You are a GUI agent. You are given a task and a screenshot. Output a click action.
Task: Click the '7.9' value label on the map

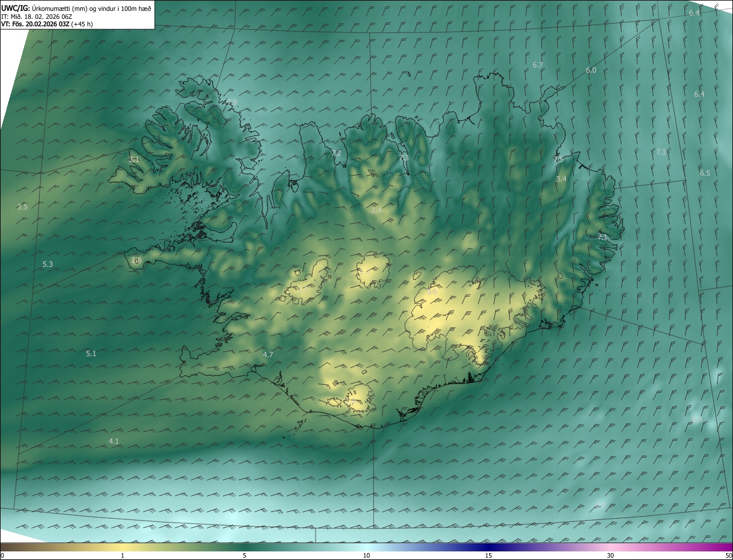[x=231, y=102]
